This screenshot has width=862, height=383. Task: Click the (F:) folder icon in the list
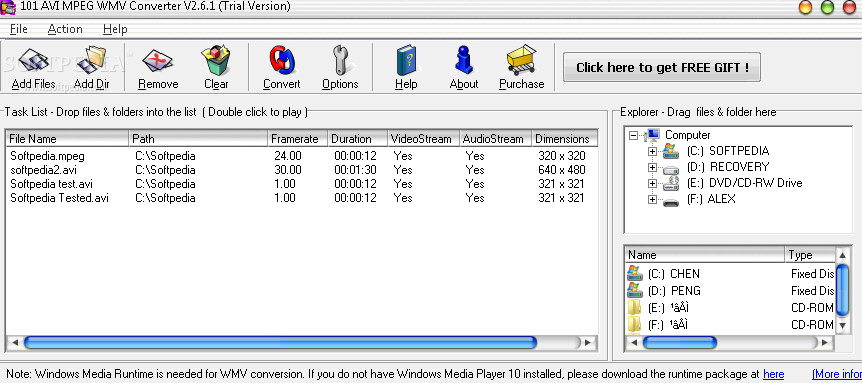tap(635, 325)
